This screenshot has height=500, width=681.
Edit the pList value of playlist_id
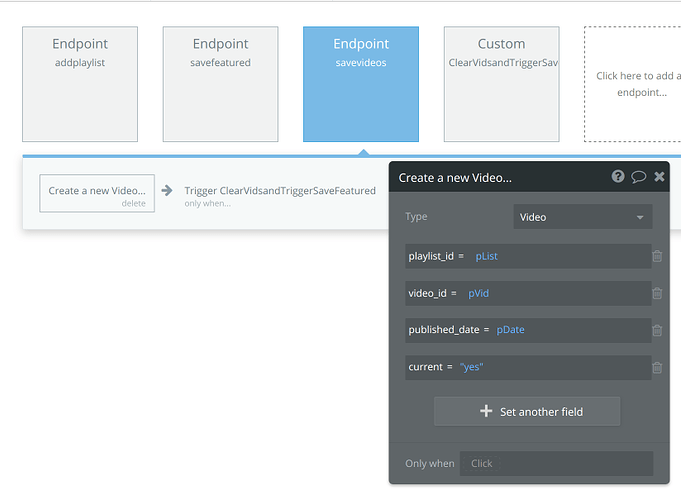click(487, 256)
